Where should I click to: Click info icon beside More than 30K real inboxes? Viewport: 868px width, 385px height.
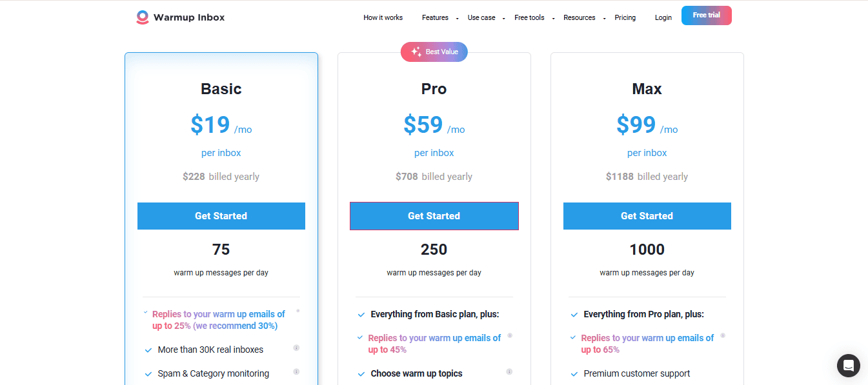(296, 348)
